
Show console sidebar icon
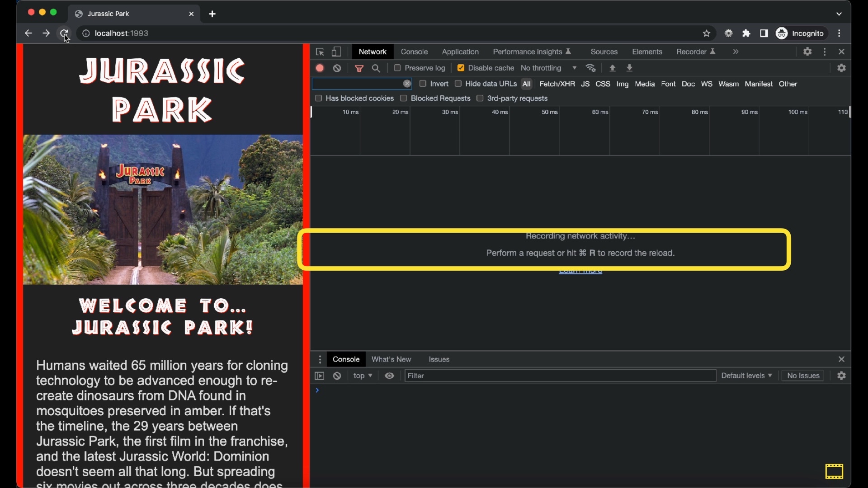(x=320, y=376)
